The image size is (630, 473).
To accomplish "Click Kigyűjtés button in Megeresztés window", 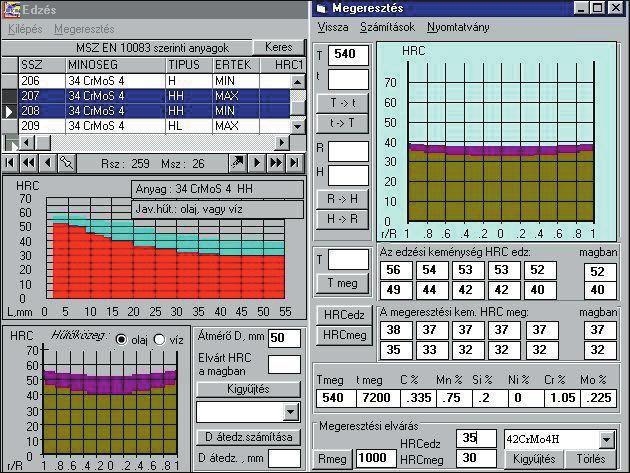I will tap(534, 459).
